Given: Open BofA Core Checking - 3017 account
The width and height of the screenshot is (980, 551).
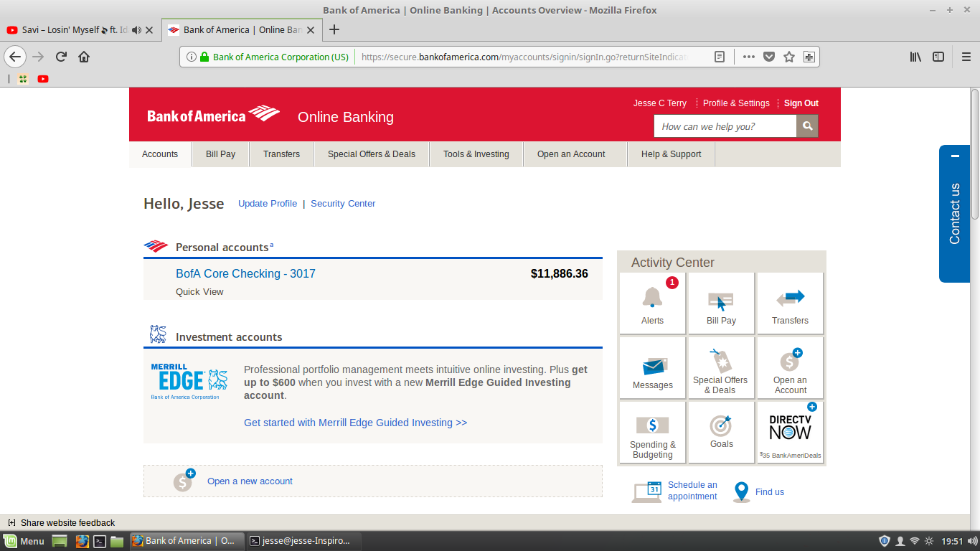Looking at the screenshot, I should 245,273.
